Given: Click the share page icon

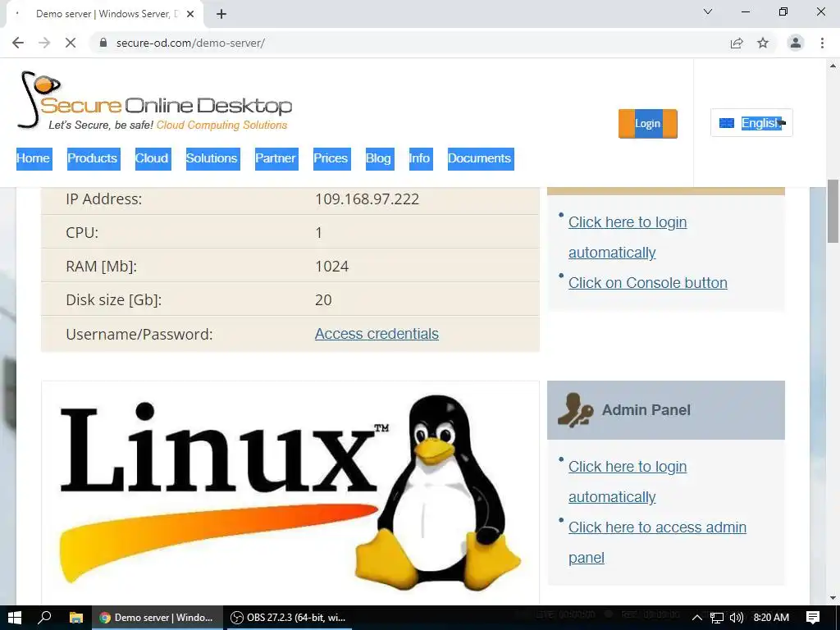Looking at the screenshot, I should point(737,43).
